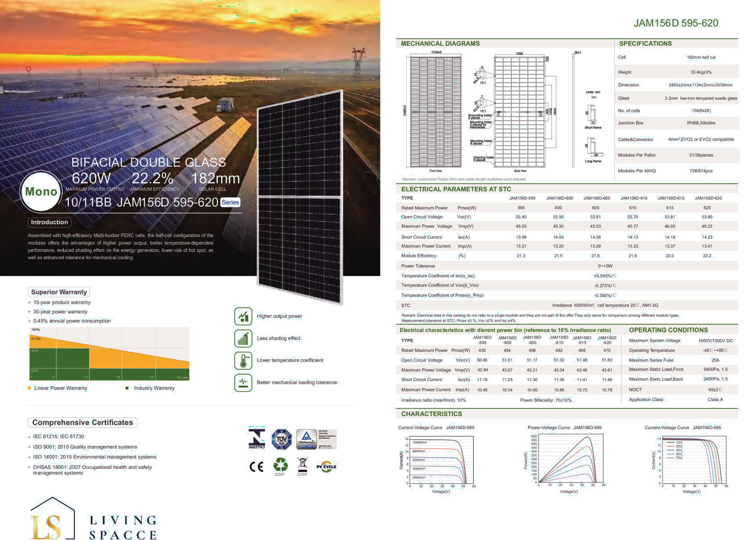Click the Higher output power icon

(x=243, y=316)
